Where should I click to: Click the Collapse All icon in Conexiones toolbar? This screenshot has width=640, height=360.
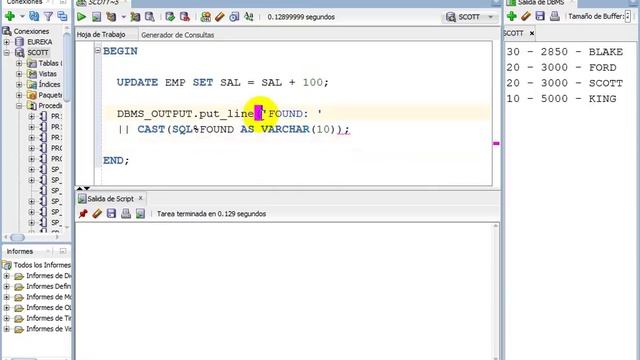62,16
